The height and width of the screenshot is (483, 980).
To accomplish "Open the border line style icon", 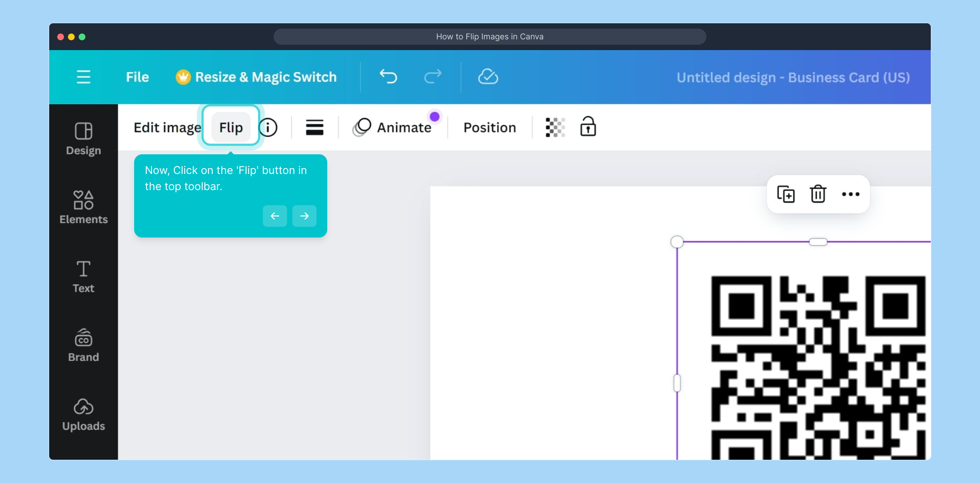I will [x=315, y=127].
